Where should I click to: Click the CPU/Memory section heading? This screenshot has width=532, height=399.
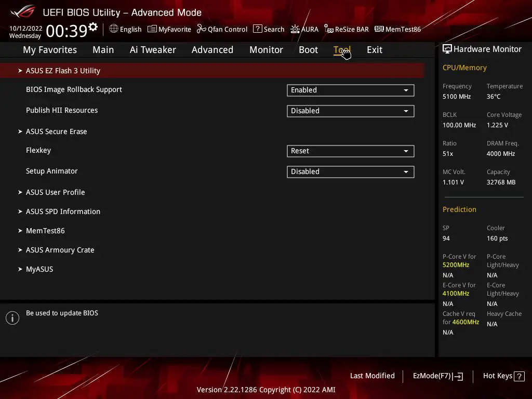464,68
